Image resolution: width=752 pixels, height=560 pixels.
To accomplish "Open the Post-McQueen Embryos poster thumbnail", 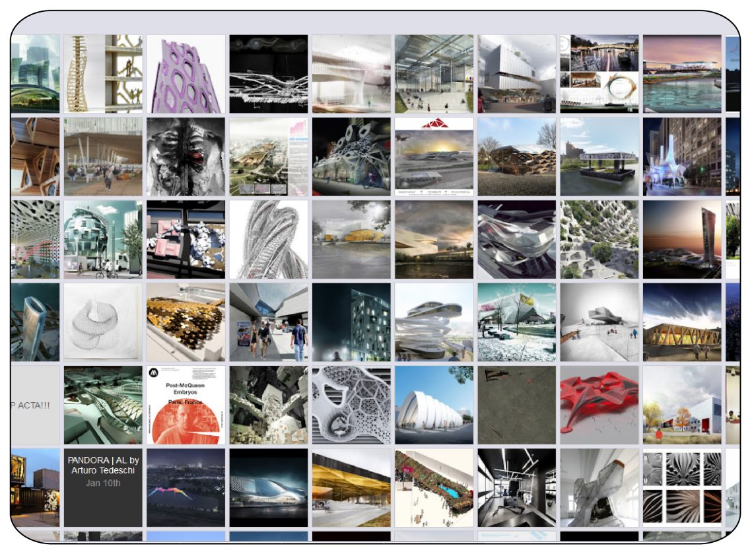I will click(x=186, y=405).
